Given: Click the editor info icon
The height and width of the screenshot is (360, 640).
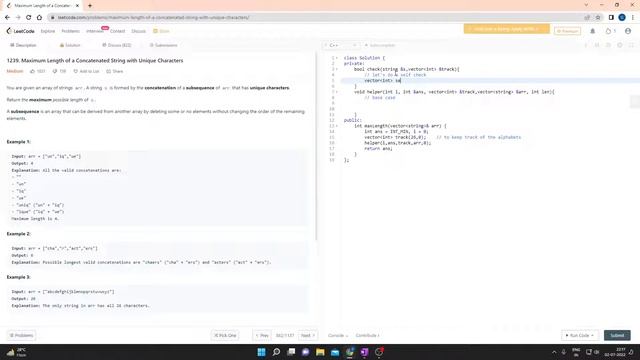Looking at the screenshot, I should 586,45.
